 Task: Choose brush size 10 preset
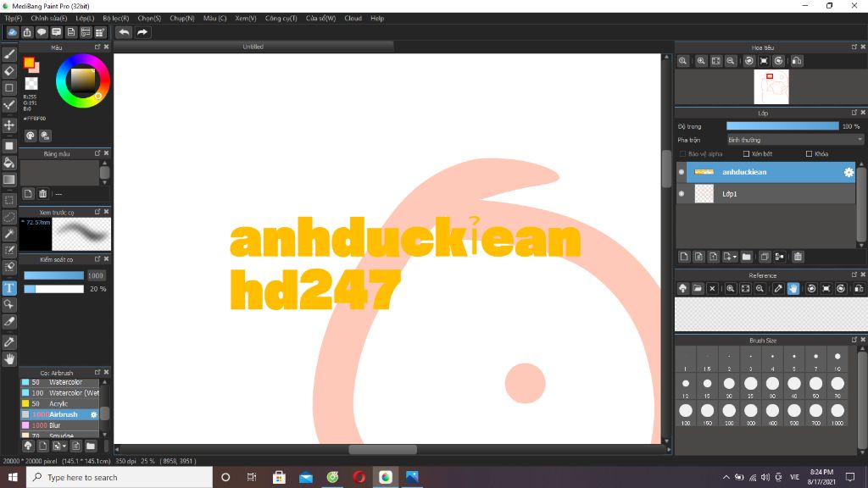point(837,359)
